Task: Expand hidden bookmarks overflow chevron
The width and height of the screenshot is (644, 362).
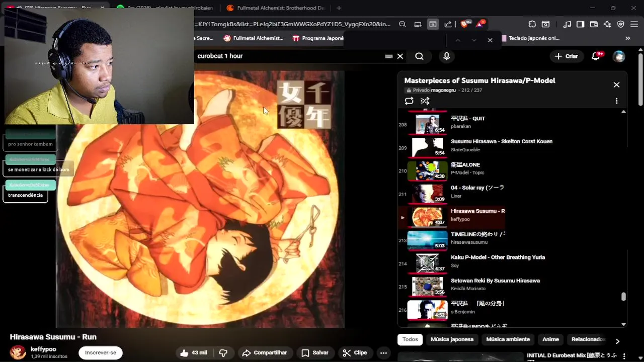Action: [x=627, y=38]
